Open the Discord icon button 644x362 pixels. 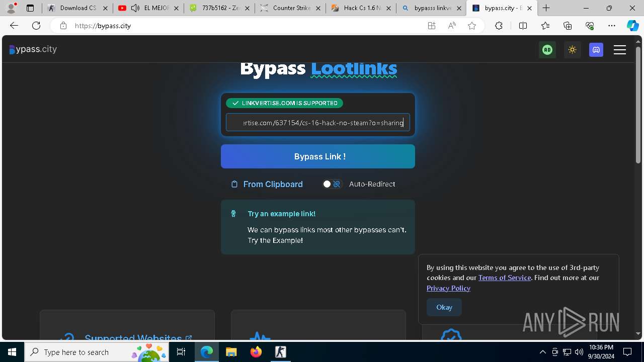pyautogui.click(x=596, y=50)
